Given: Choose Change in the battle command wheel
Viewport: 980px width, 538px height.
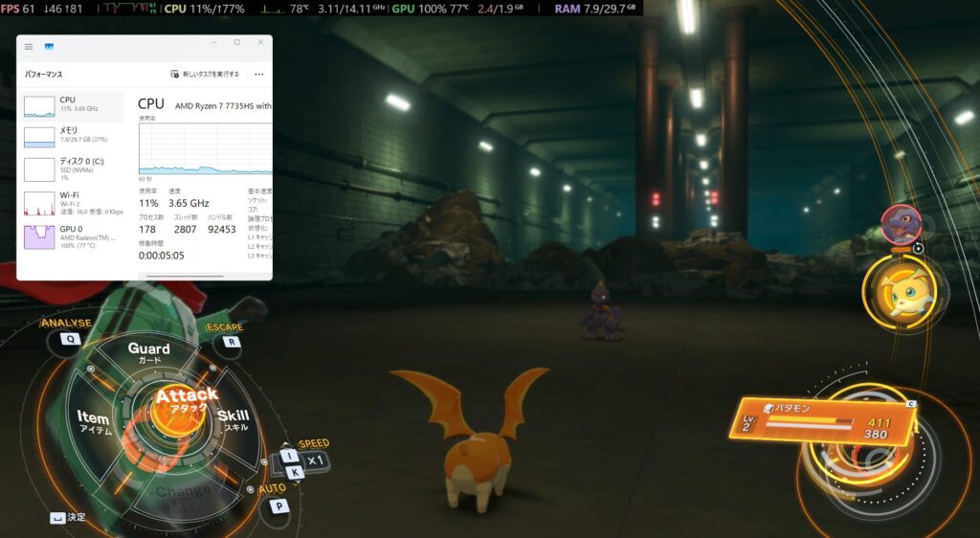Looking at the screenshot, I should 183,495.
